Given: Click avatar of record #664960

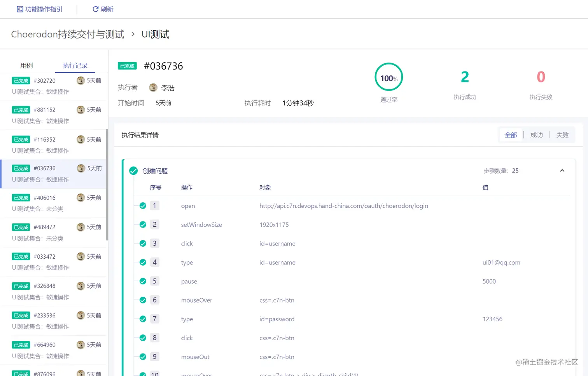Looking at the screenshot, I should 80,345.
